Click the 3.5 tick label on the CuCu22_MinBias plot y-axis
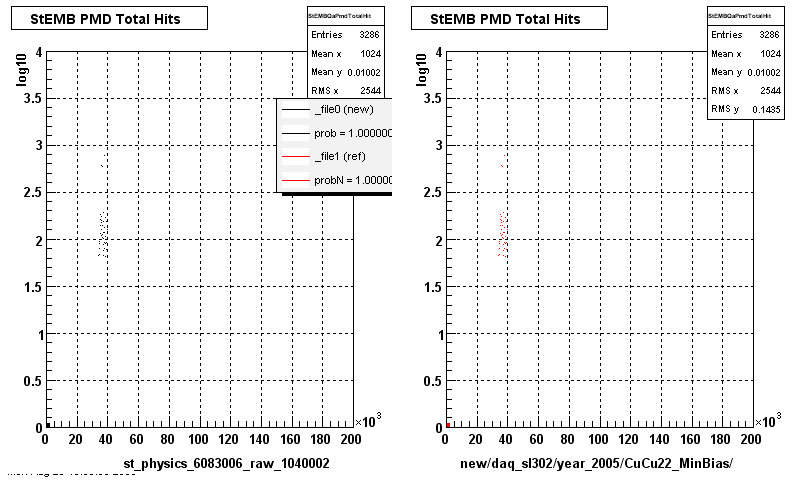Image resolution: width=800 pixels, height=480 pixels. (x=433, y=98)
